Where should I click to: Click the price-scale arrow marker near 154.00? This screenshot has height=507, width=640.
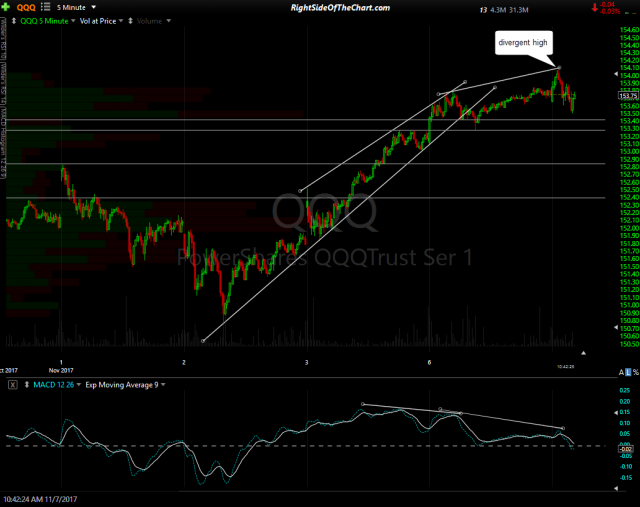click(616, 74)
